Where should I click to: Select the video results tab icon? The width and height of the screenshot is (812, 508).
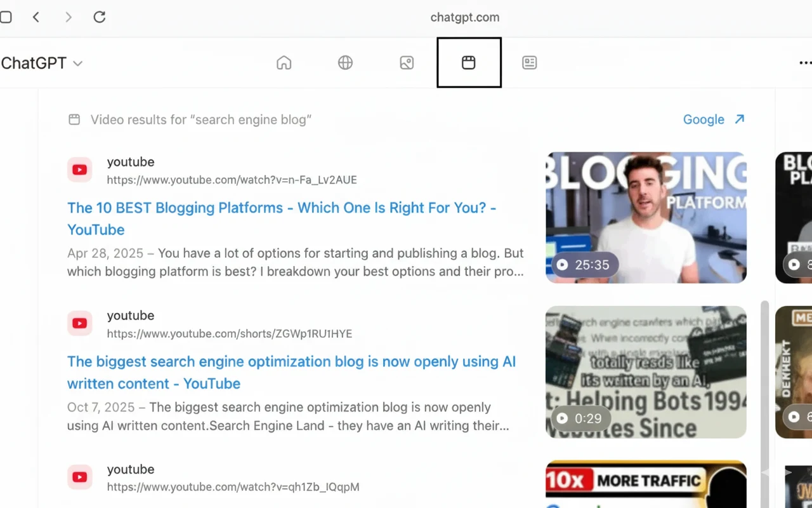pyautogui.click(x=468, y=63)
